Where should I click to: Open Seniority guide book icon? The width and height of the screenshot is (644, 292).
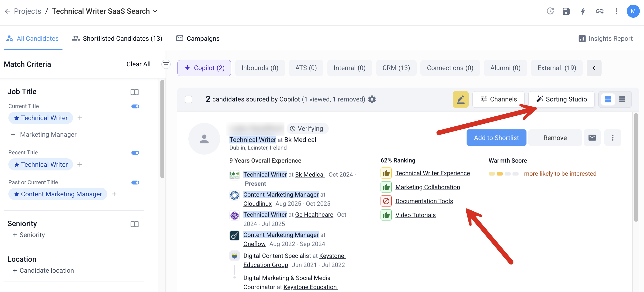pyautogui.click(x=135, y=224)
